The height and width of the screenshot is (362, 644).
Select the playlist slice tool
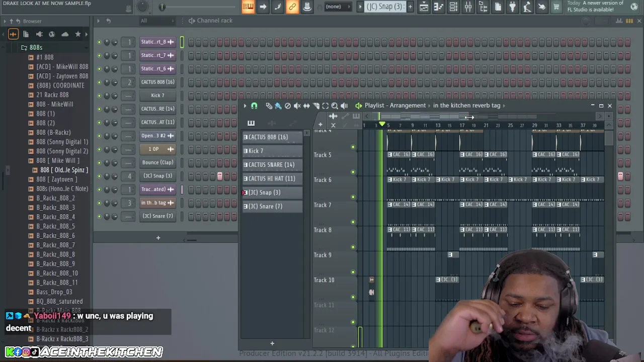[x=316, y=106]
